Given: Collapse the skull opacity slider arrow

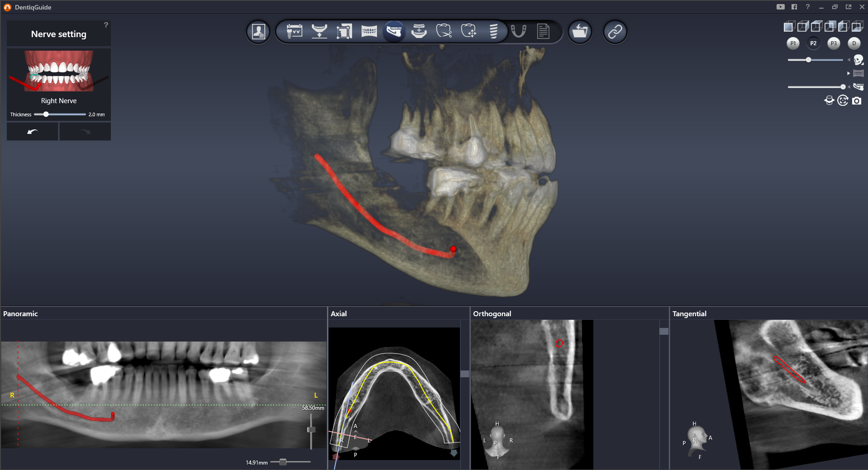Looking at the screenshot, I should (x=849, y=60).
